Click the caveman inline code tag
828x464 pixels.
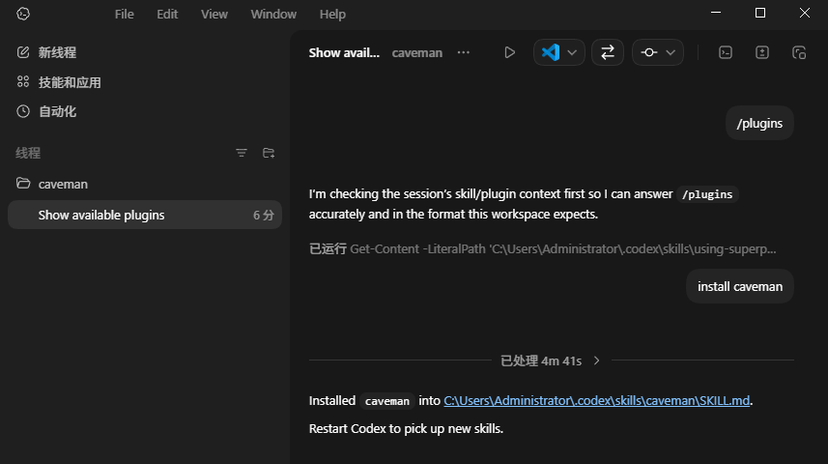[387, 401]
